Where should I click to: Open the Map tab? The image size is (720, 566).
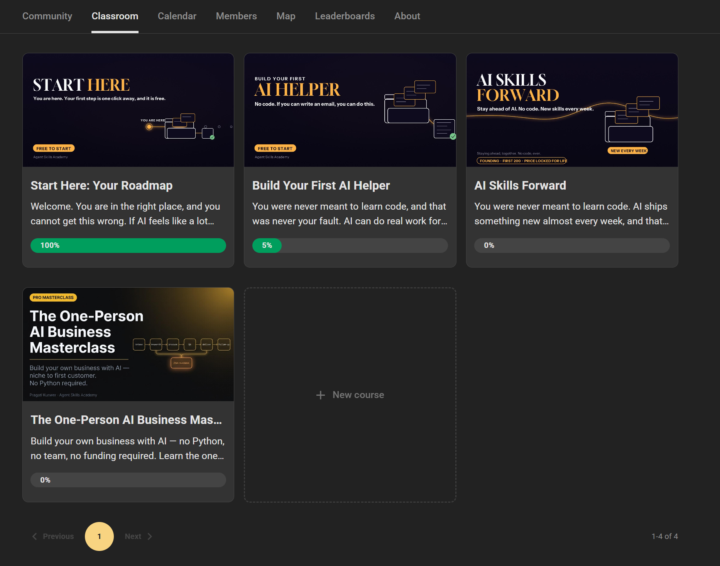coord(286,16)
